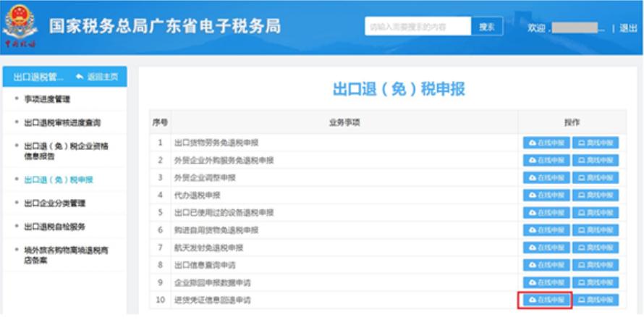Click 离线申报 for 外贸企业外购服务免退税申报
The width and height of the screenshot is (644, 320).
[x=596, y=160]
